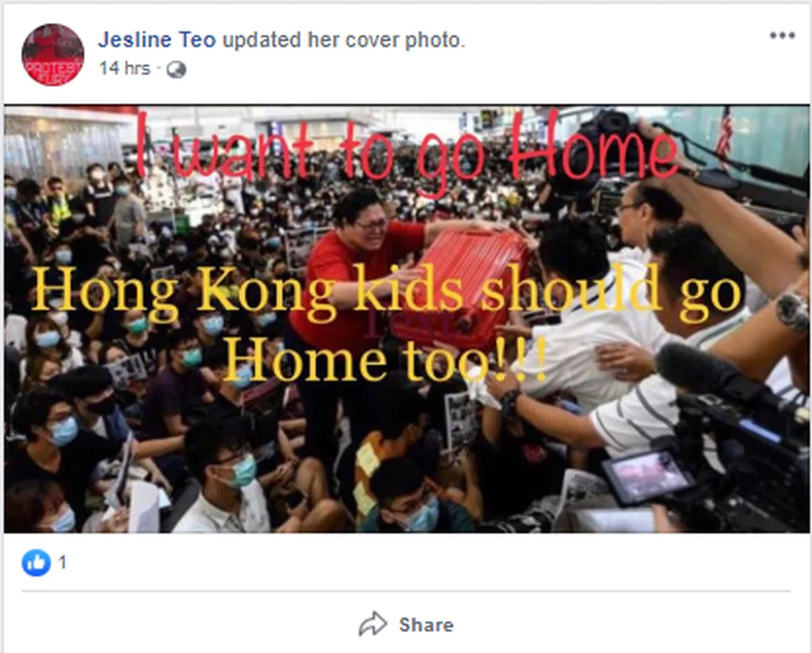Click the American flag in the photo
Viewport: 812px width, 653px height.
tap(725, 133)
